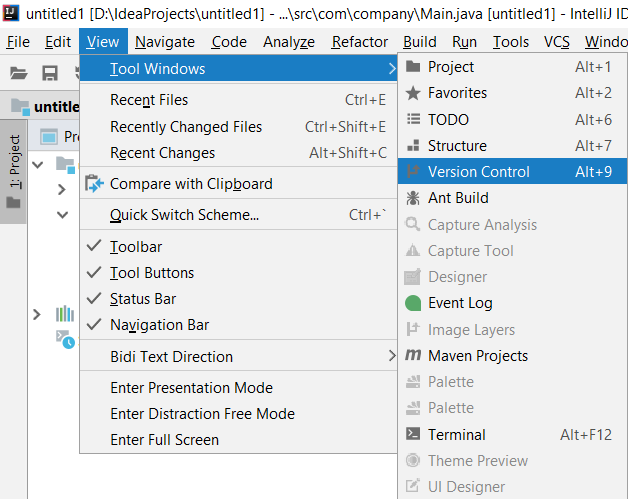Open the Window menu
Viewport: 628px width, 499px height.
pos(605,42)
